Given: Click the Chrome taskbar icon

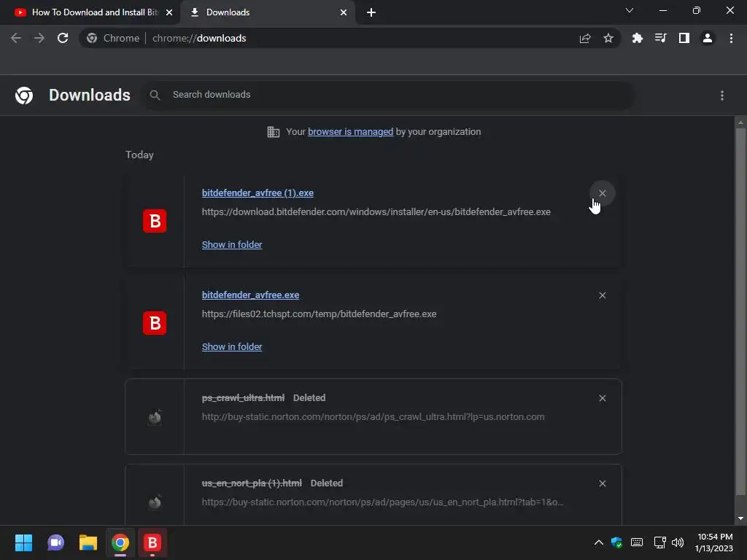Looking at the screenshot, I should click(120, 542).
